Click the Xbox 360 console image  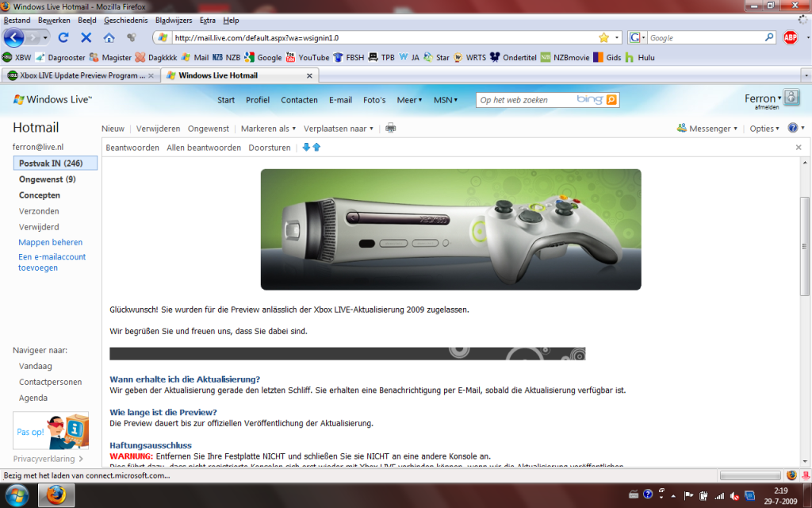tap(450, 229)
